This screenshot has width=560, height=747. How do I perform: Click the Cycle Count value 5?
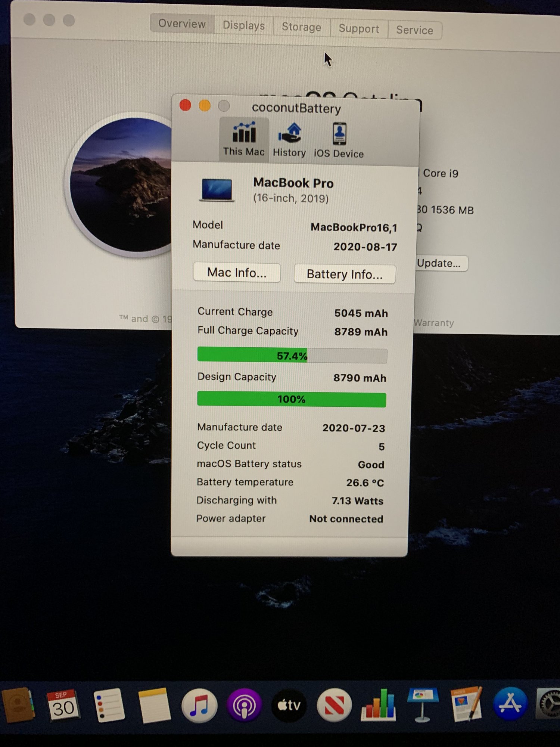(x=382, y=447)
